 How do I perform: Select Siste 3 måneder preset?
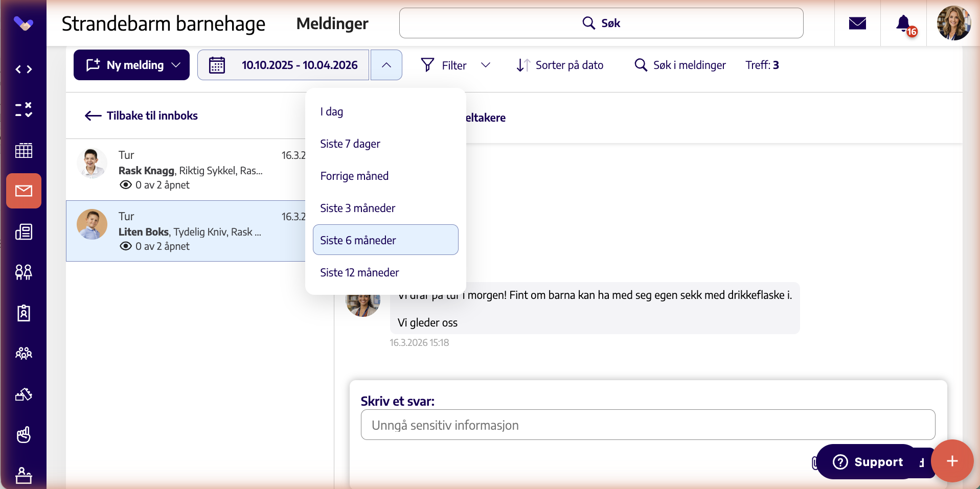click(385, 208)
